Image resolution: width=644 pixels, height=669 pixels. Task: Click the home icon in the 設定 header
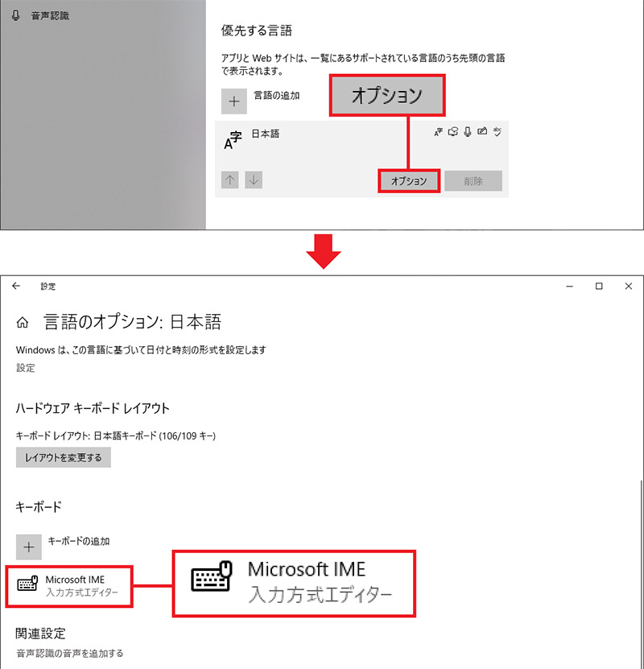tap(22, 320)
